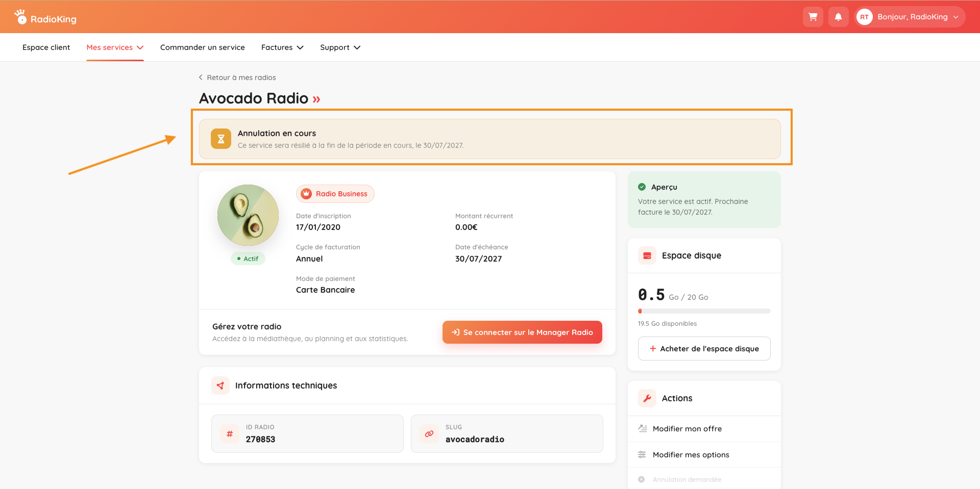
Task: Open the notifications bell
Action: (838, 17)
